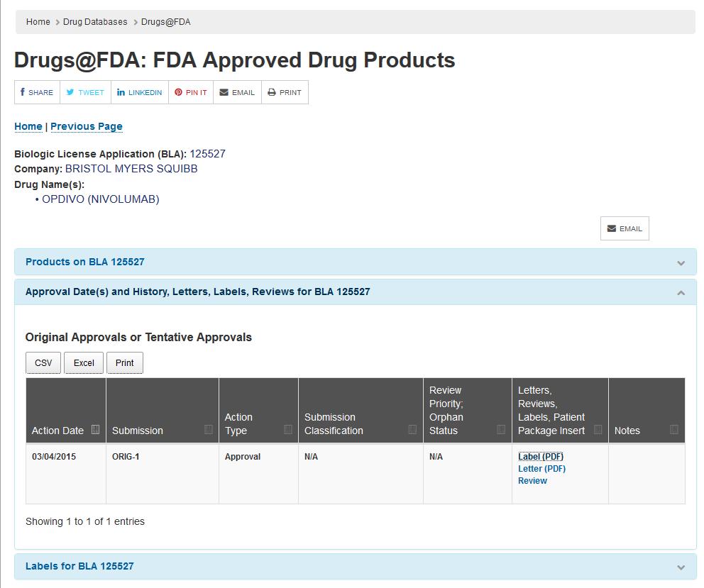Export table to Excel
The width and height of the screenshot is (704, 588).
(x=84, y=362)
